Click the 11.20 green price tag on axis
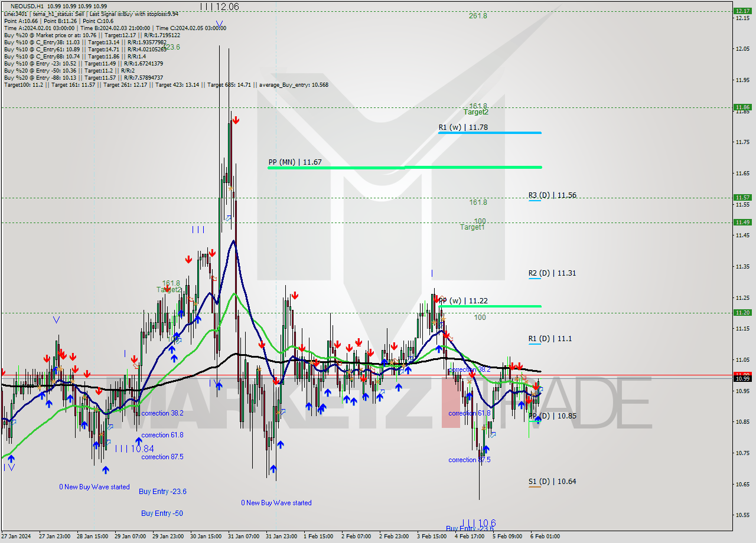The image size is (756, 543). pos(742,312)
